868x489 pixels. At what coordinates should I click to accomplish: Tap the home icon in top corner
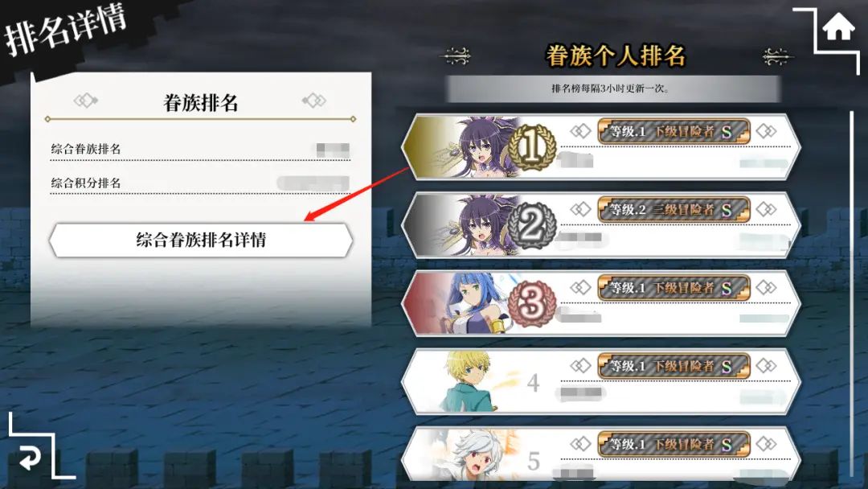pos(838,27)
